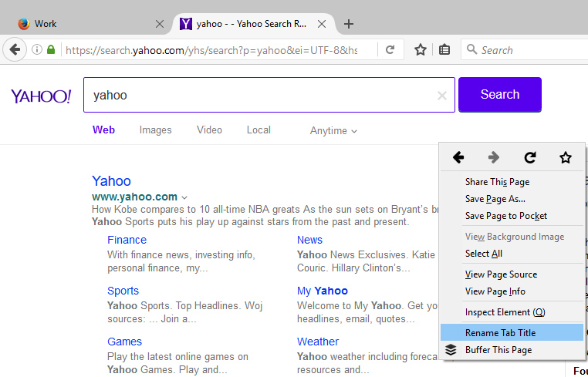Screen dimensions: 588x377
Task: Expand the Anytime filter dropdown
Action: coord(333,131)
